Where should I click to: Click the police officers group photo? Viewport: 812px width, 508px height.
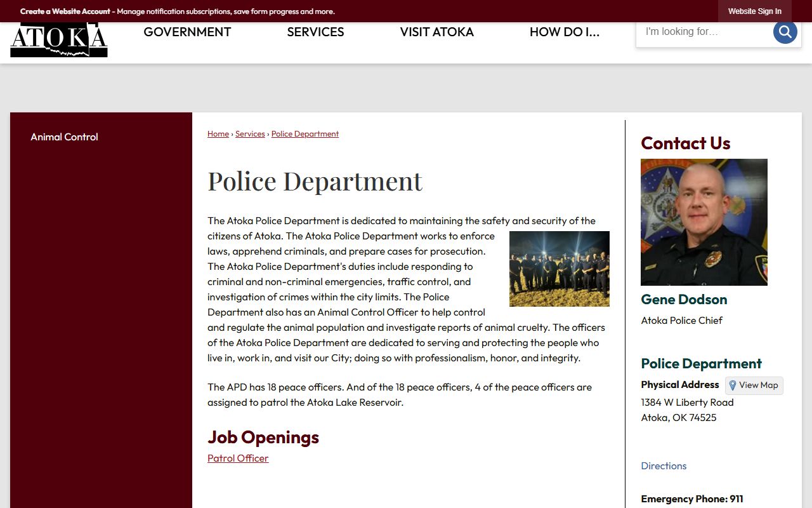click(560, 269)
